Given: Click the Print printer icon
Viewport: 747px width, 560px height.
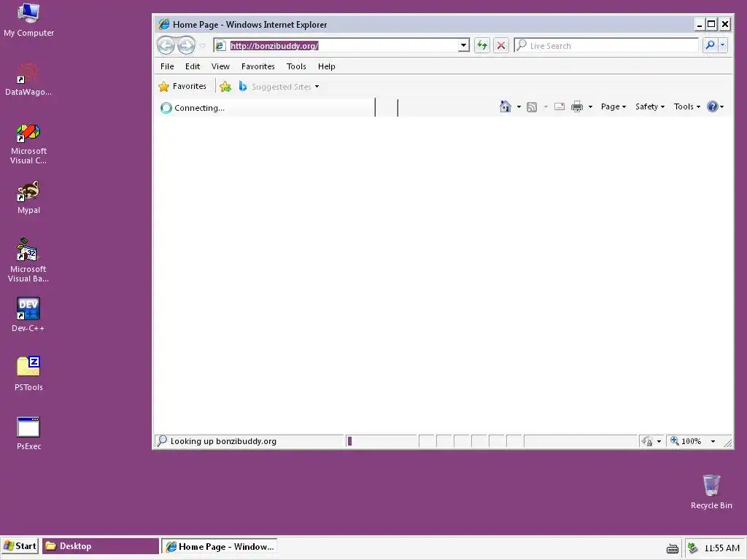Looking at the screenshot, I should coord(577,106).
